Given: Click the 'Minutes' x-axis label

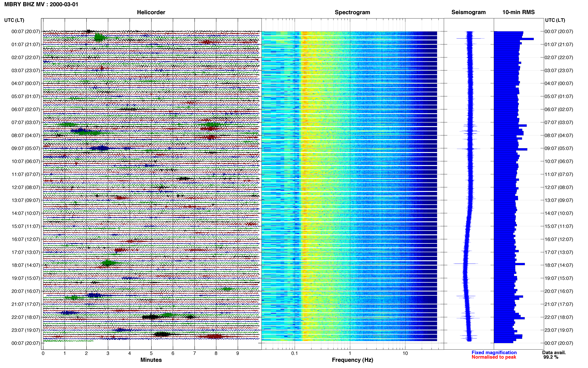Looking at the screenshot, I should point(151,360).
